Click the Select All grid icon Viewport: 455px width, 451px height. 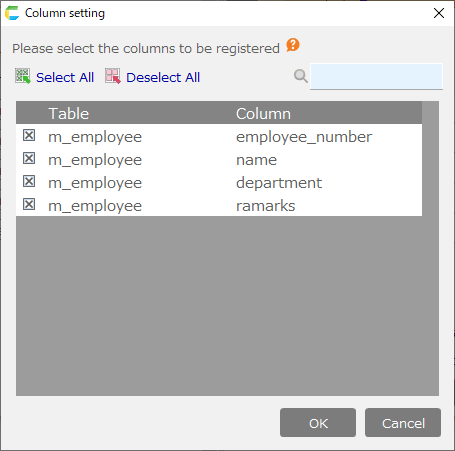tap(23, 76)
